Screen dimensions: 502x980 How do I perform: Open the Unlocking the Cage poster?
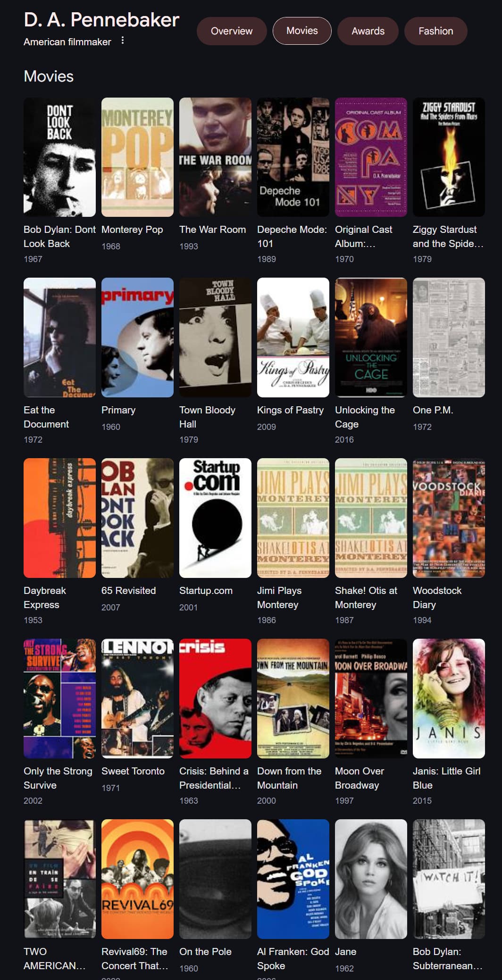(371, 338)
